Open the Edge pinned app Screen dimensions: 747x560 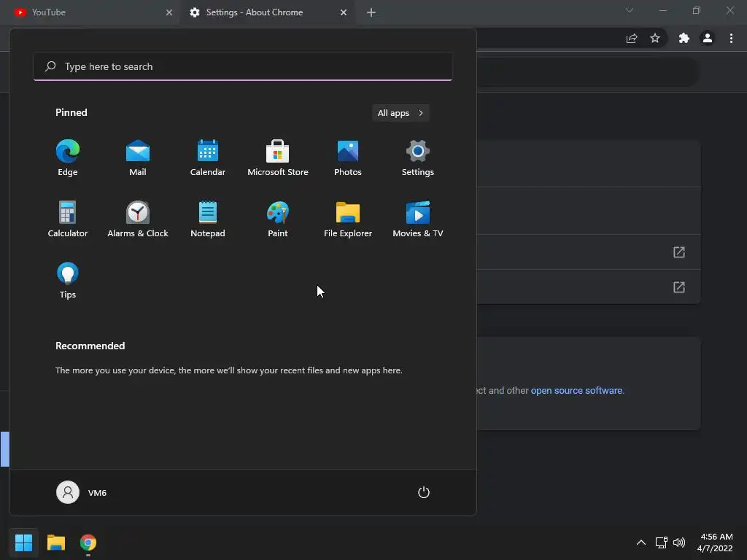tap(68, 158)
